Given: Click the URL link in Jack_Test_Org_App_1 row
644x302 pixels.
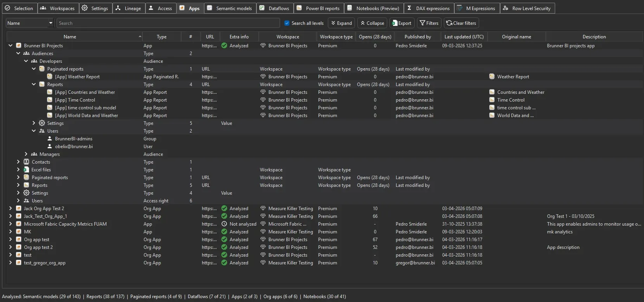Looking at the screenshot, I should (209, 216).
